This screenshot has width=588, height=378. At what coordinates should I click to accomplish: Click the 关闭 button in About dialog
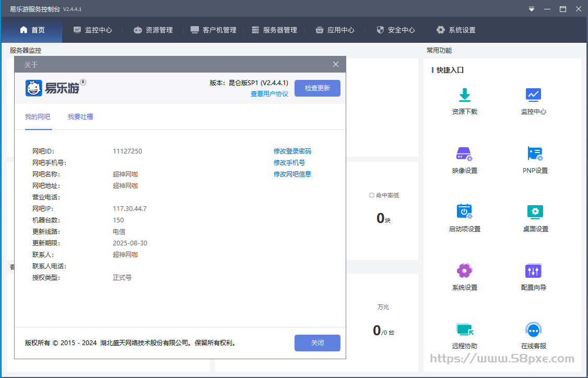coord(317,342)
